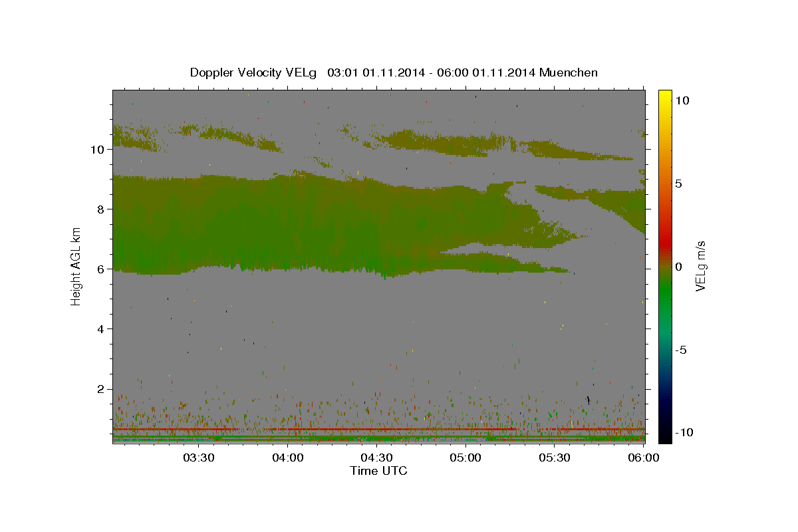Click the height tick label '8'
The height and width of the screenshot is (532, 798).
[100, 209]
